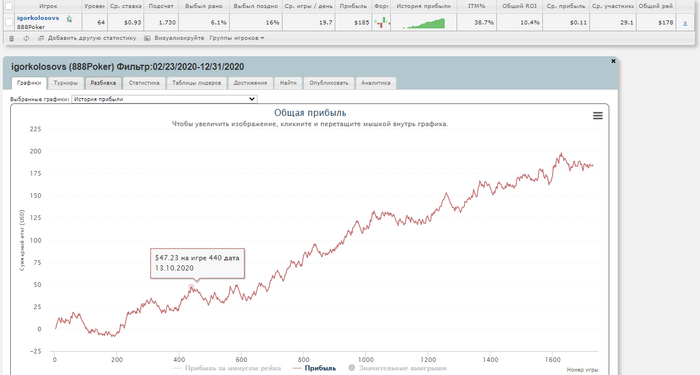Toggle Прибыль за минусом рейка legend

(227, 368)
